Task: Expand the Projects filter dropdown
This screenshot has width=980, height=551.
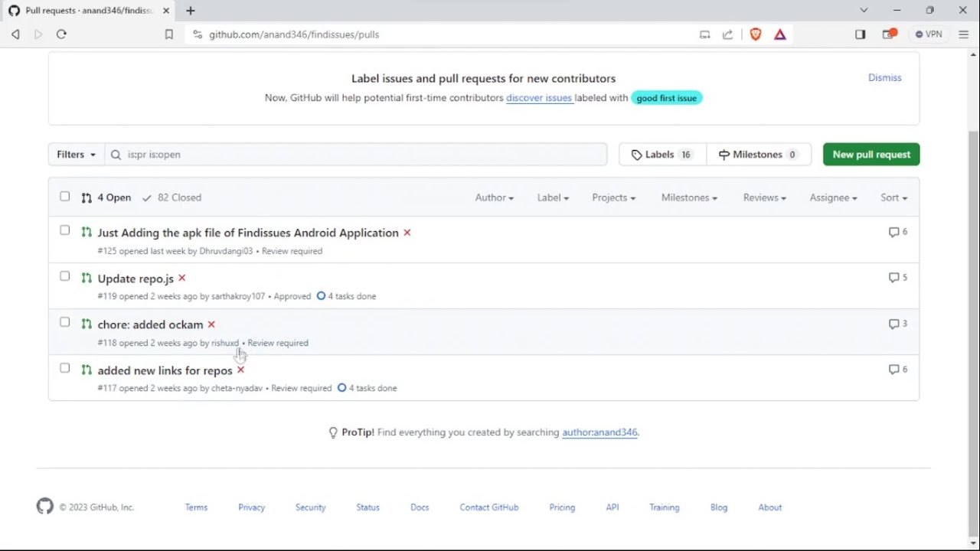Action: [x=613, y=197]
